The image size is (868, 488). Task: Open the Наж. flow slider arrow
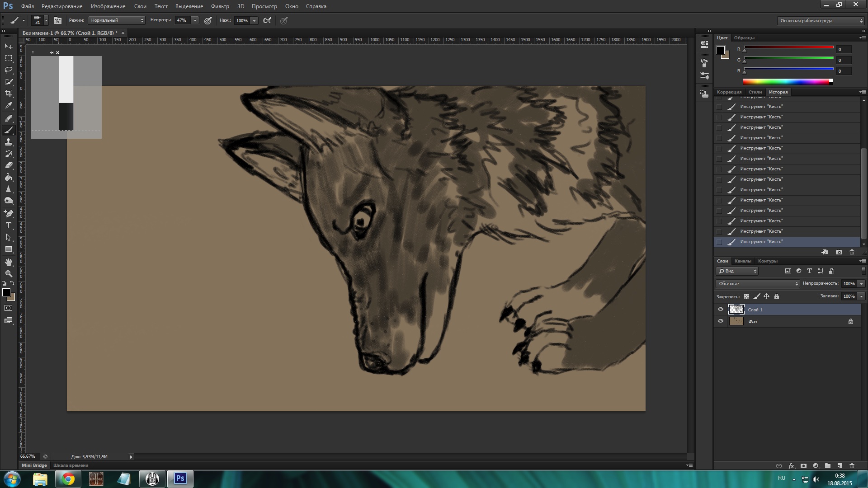point(255,20)
